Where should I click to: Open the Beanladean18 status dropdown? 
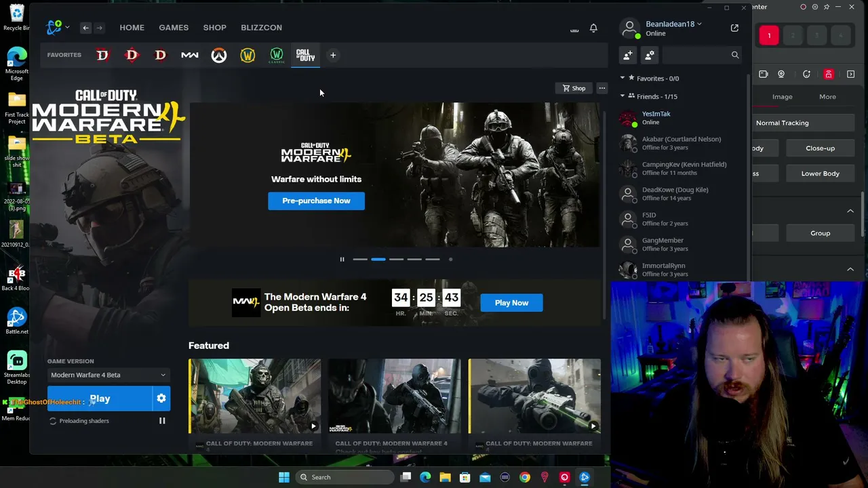(x=673, y=24)
